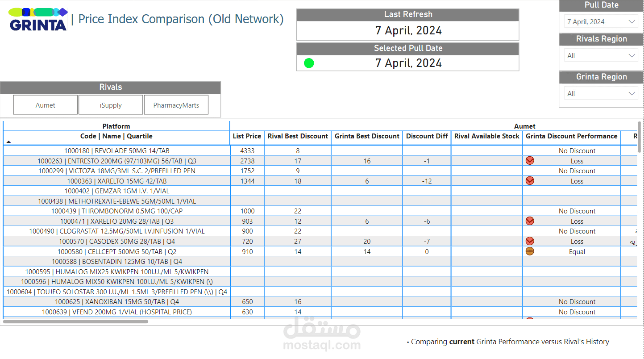Click the red Loss icon in XARELTO 15MG row
This screenshot has height=359, width=644.
[530, 181]
